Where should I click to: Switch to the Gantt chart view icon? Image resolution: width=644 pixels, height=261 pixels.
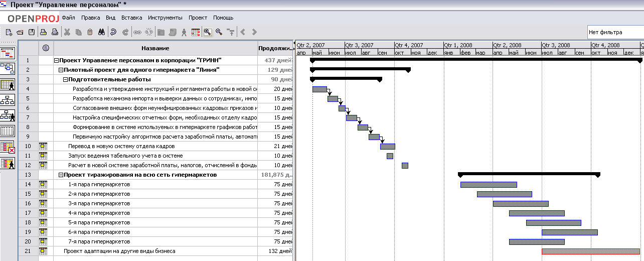pyautogui.click(x=8, y=53)
